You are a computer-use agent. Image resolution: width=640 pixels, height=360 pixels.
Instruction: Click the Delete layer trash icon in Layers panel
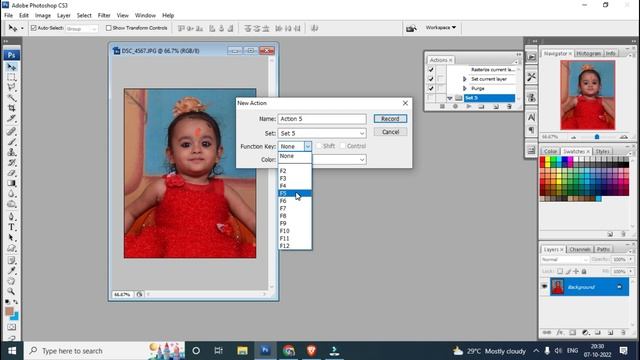(x=623, y=333)
